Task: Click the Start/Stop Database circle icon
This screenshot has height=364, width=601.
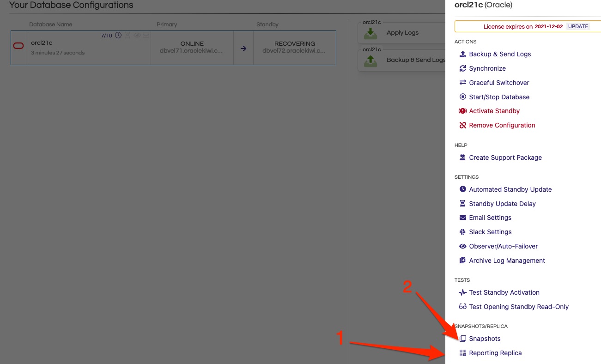Action: click(462, 97)
